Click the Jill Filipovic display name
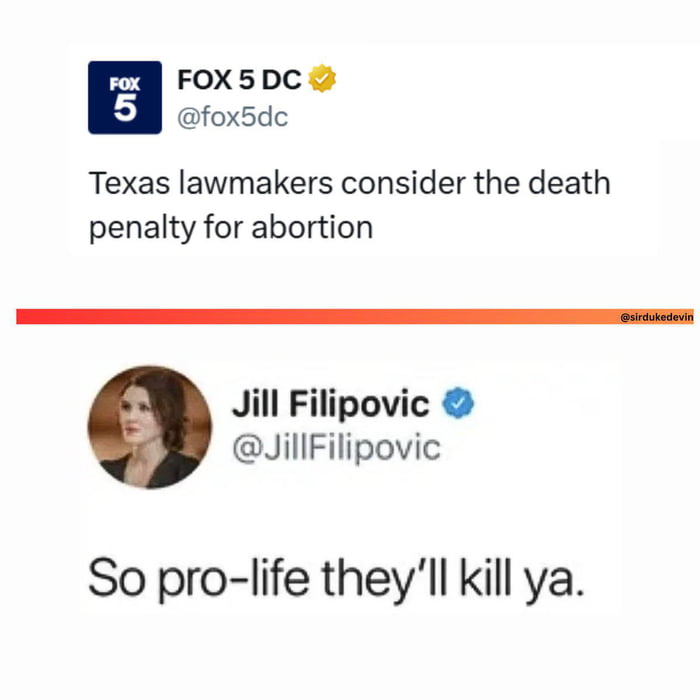 tap(330, 404)
